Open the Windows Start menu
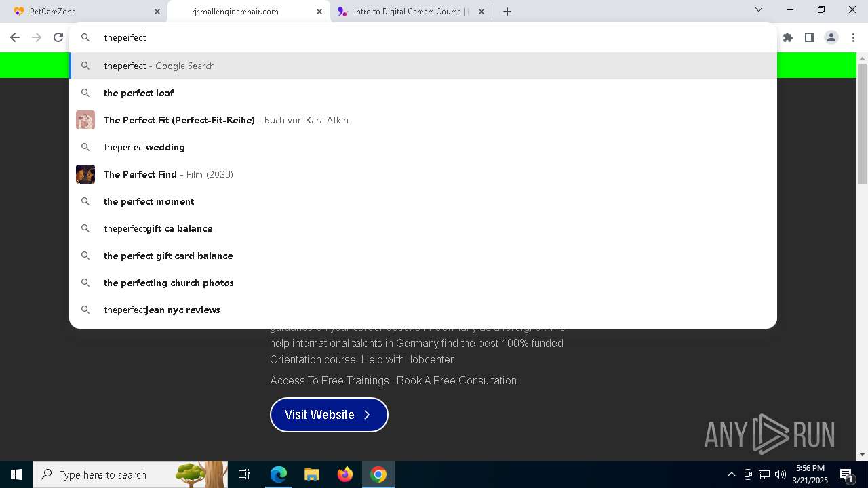 pos(16,474)
